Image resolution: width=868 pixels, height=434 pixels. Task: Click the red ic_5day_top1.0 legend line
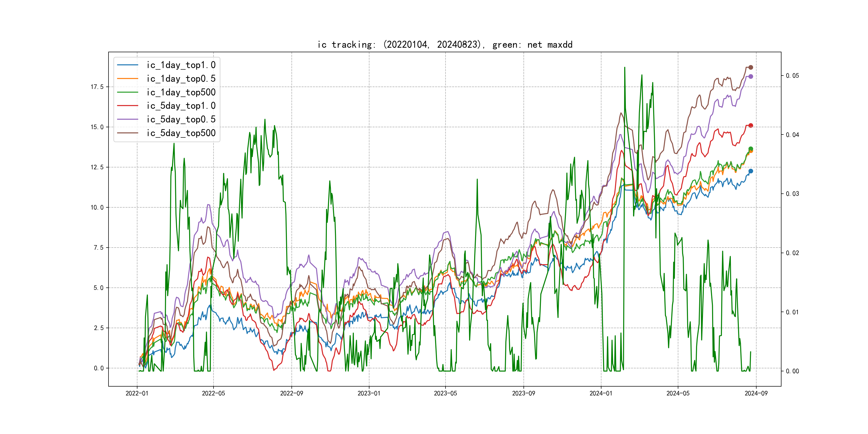point(127,106)
